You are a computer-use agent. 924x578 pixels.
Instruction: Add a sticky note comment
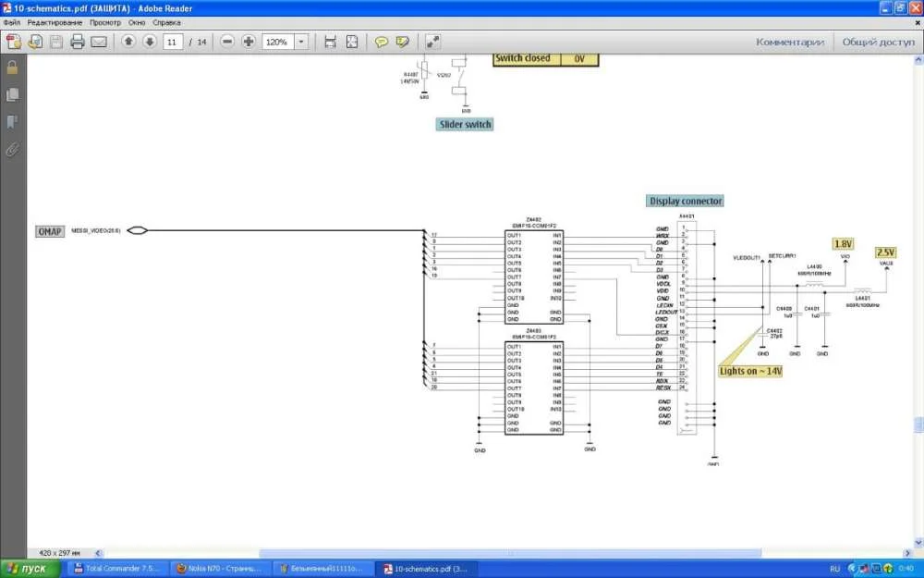click(381, 42)
